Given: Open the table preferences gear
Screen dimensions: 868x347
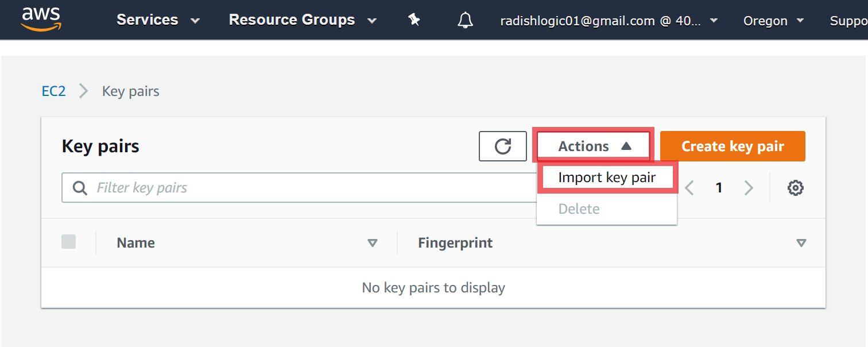Looking at the screenshot, I should click(x=796, y=187).
